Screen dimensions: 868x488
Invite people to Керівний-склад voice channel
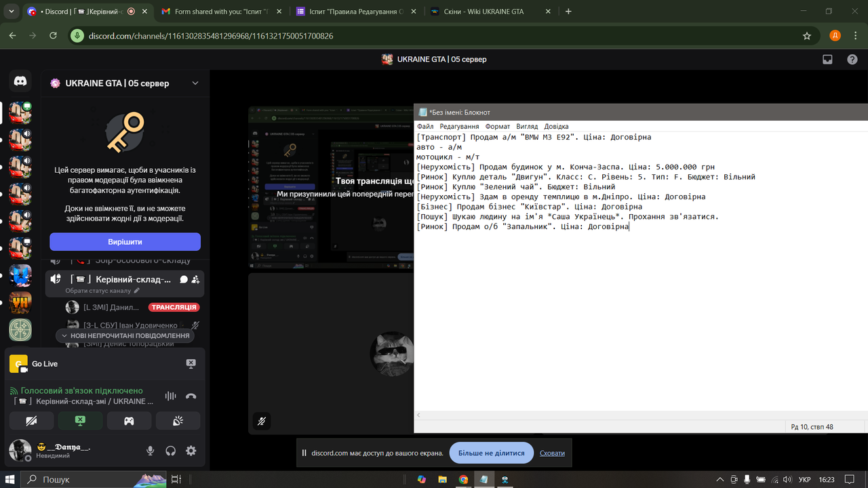coord(195,279)
